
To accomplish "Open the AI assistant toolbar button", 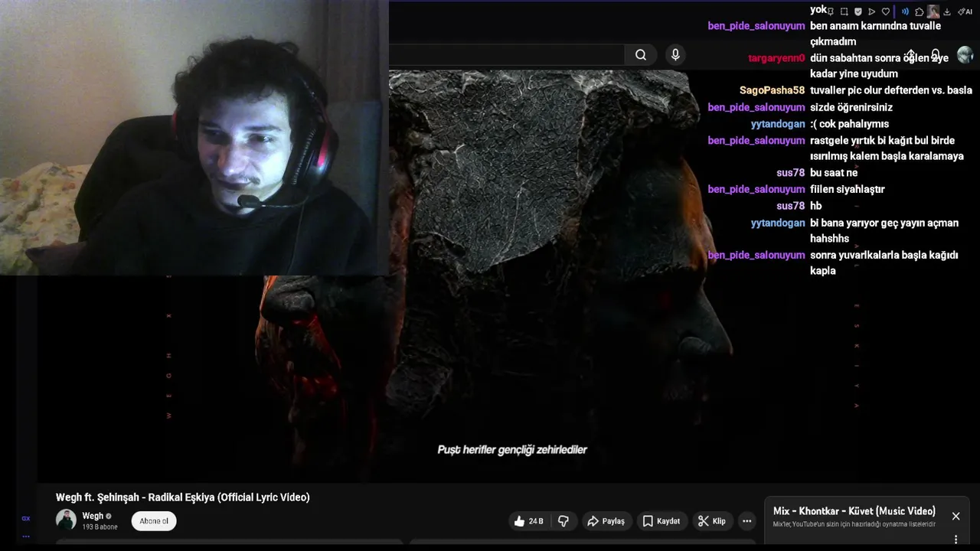I will 965,11.
